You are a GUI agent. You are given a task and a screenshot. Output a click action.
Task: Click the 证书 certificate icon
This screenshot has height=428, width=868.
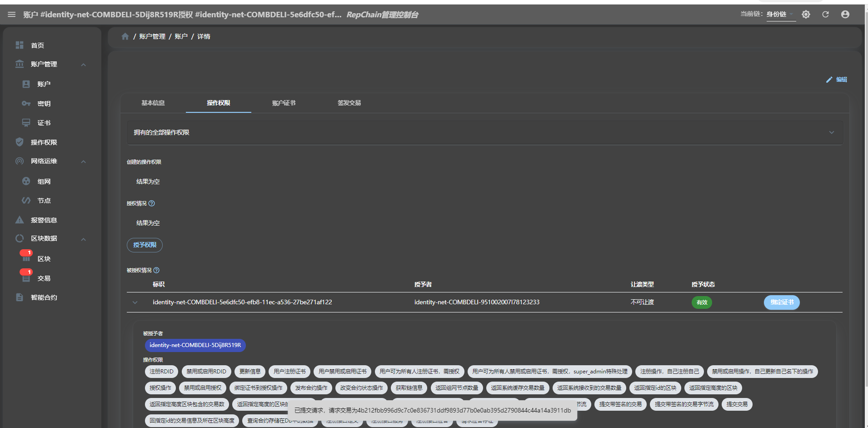[26, 123]
